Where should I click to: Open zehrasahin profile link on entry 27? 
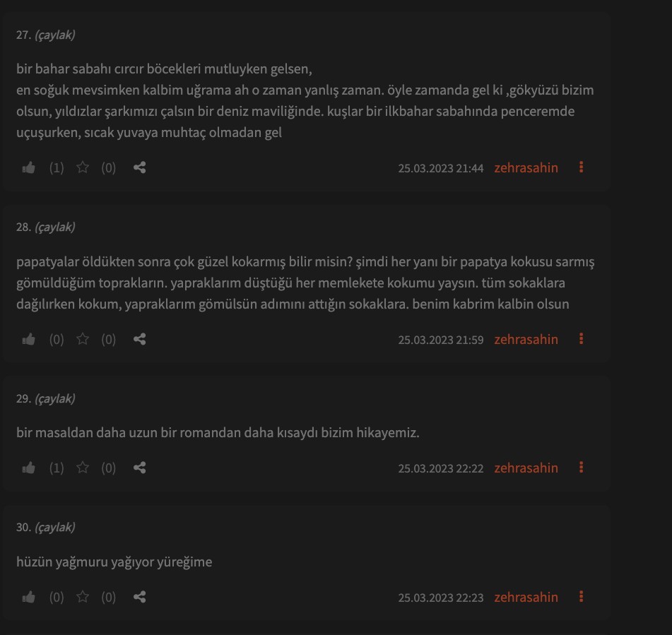click(x=526, y=167)
